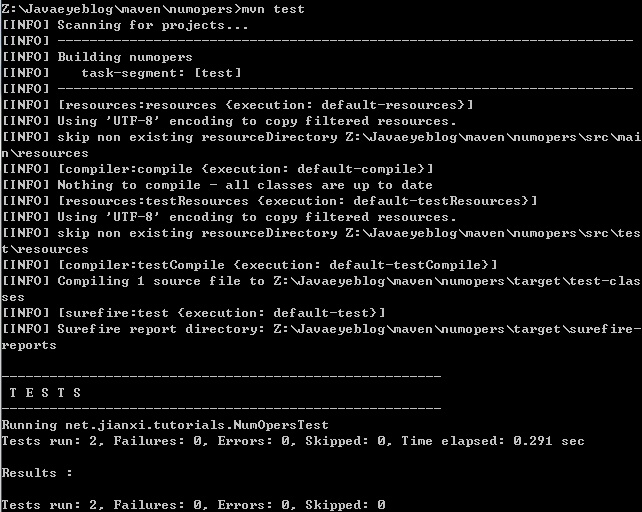Click the dashed separator above 'T E S T S'
The width and height of the screenshot is (642, 512).
220,377
